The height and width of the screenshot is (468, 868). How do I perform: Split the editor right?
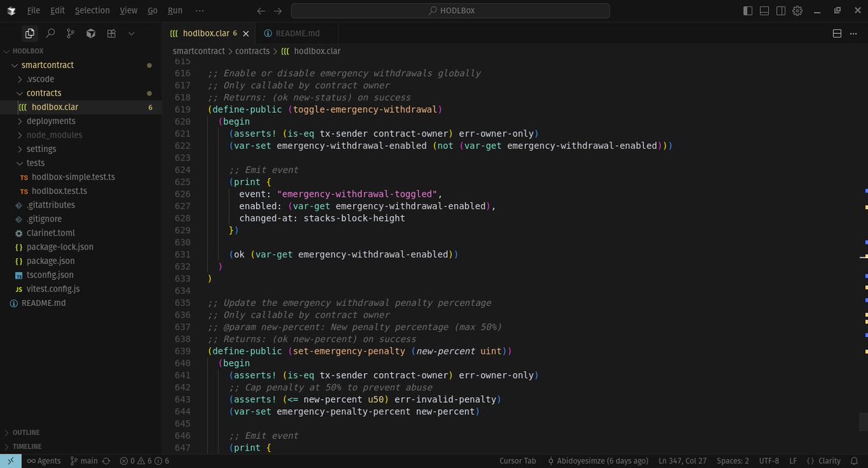(837, 33)
